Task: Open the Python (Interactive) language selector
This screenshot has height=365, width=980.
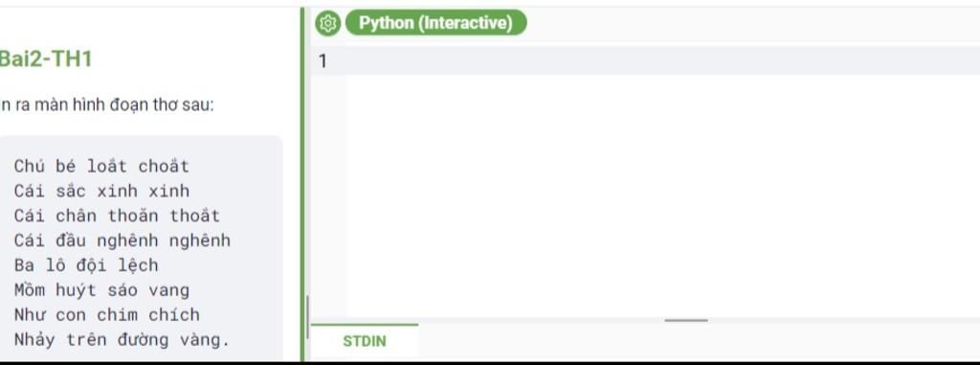Action: (x=435, y=23)
